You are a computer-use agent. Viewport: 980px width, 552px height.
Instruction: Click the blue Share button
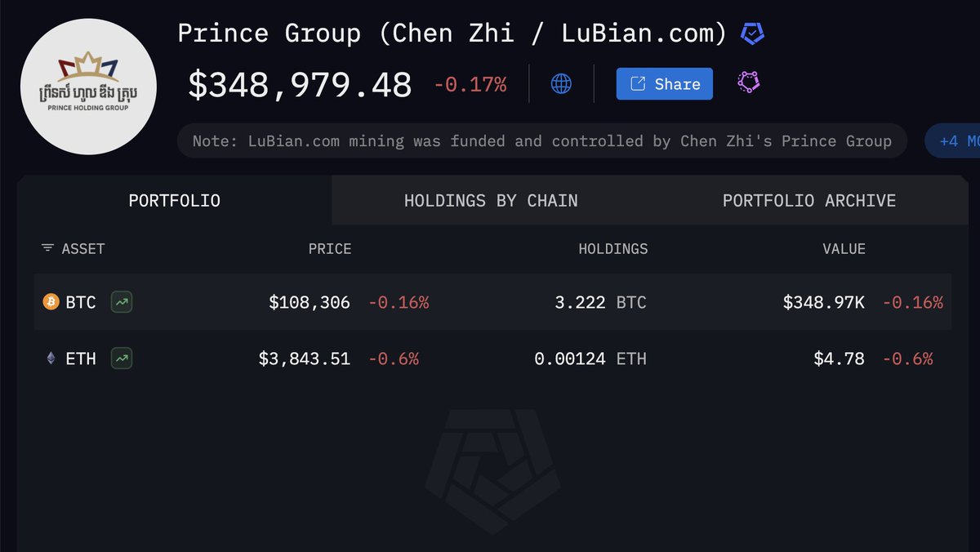pyautogui.click(x=664, y=84)
